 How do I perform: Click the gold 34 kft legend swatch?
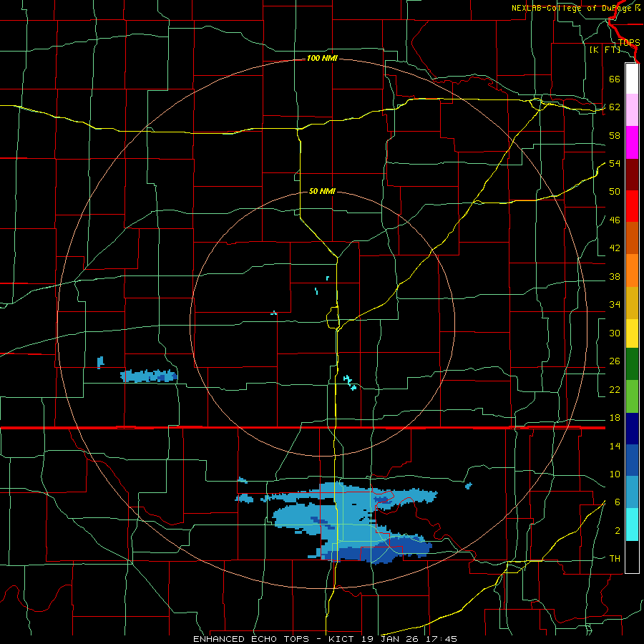click(x=632, y=303)
